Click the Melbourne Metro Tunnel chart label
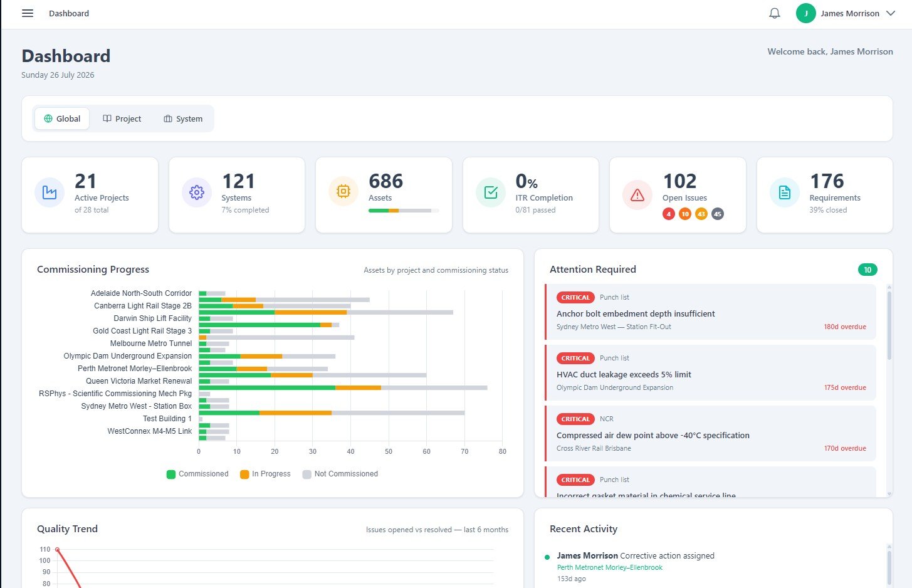The image size is (912, 588). [x=151, y=344]
